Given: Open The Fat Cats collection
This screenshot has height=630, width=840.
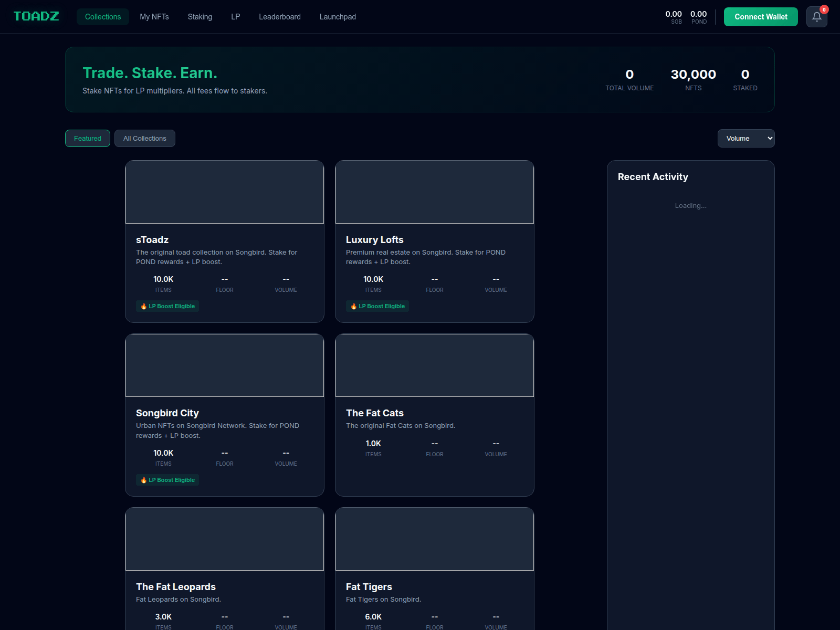Looking at the screenshot, I should 434,415.
